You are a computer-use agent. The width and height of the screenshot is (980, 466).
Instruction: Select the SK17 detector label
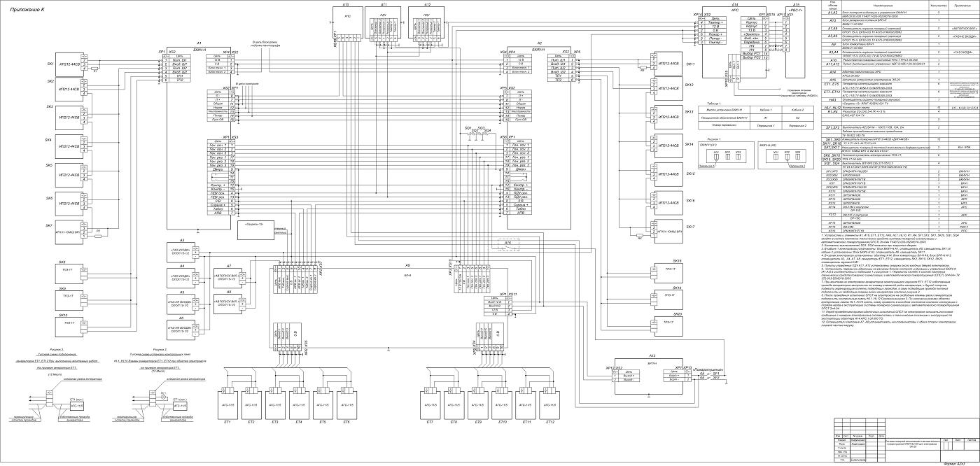[689, 227]
